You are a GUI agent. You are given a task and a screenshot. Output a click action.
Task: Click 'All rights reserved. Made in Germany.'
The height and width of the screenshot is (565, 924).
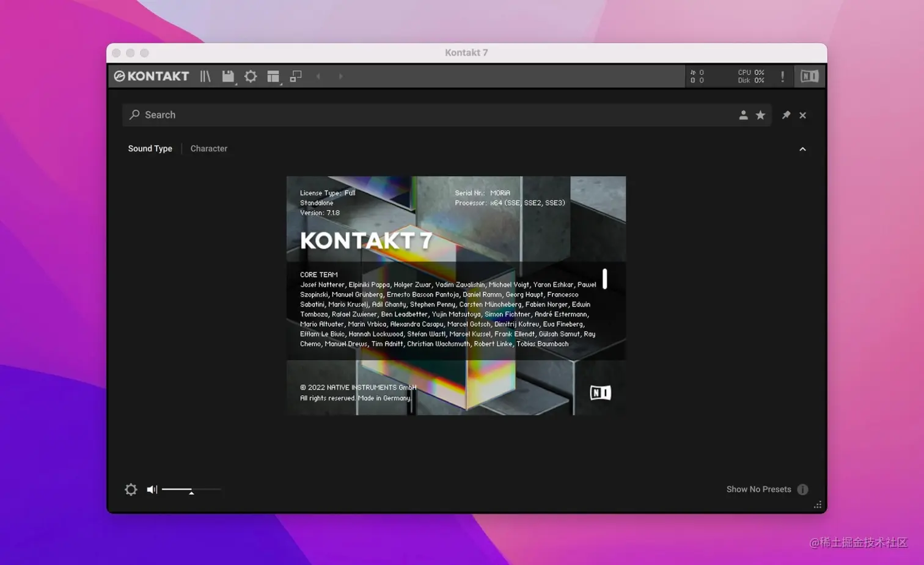(x=356, y=398)
